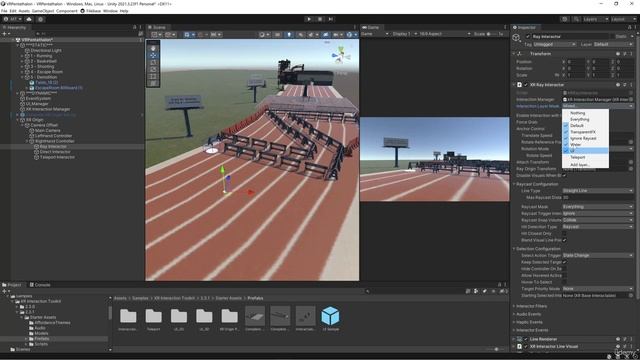This screenshot has width=640, height=360.
Task: Click the XR Sample blue cube prefab
Action: click(x=330, y=316)
